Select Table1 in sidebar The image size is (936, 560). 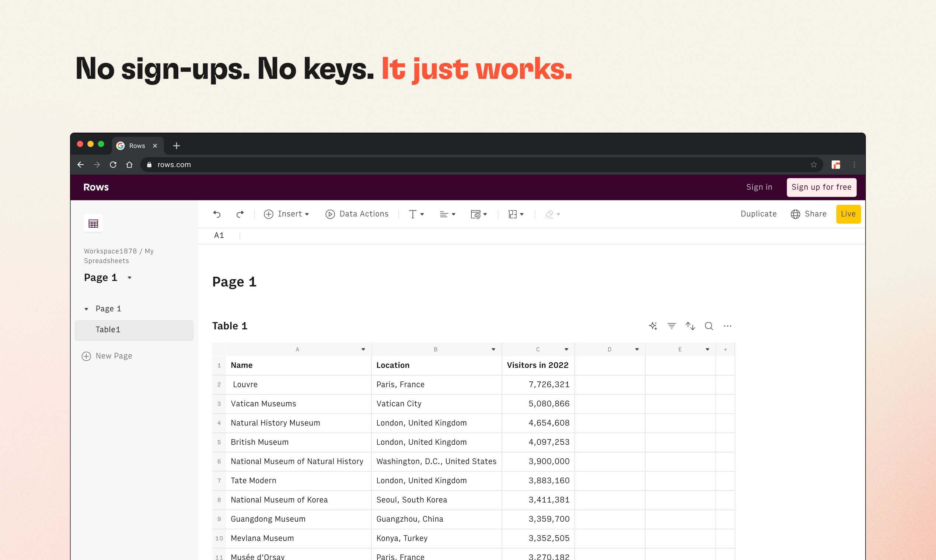(x=134, y=330)
